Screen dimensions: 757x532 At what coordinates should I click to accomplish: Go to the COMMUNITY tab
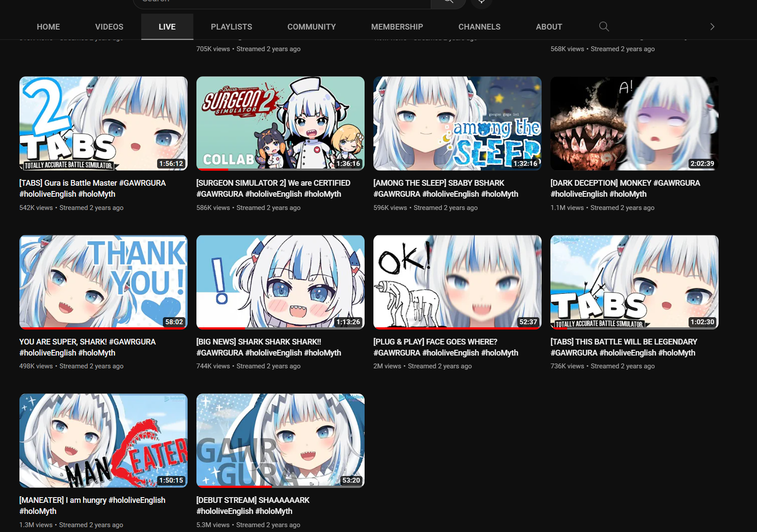[x=312, y=26]
